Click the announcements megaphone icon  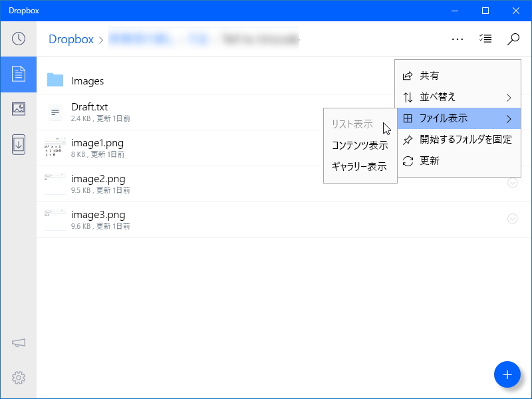[x=18, y=342]
